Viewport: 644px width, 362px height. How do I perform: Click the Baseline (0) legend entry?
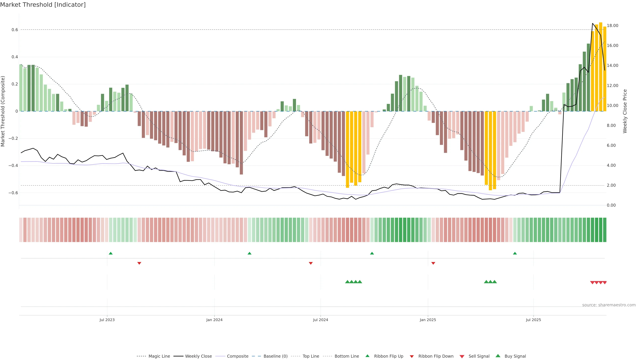click(276, 356)
